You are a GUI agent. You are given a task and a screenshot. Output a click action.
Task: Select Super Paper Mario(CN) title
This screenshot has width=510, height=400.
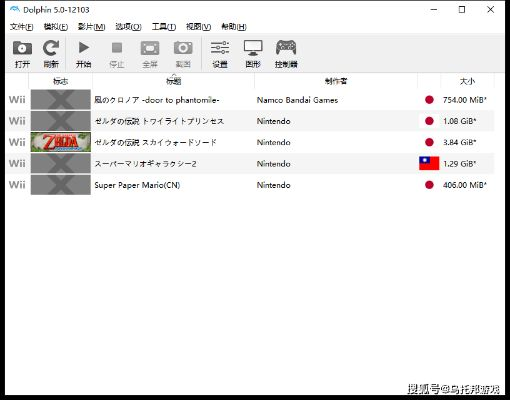pos(137,185)
